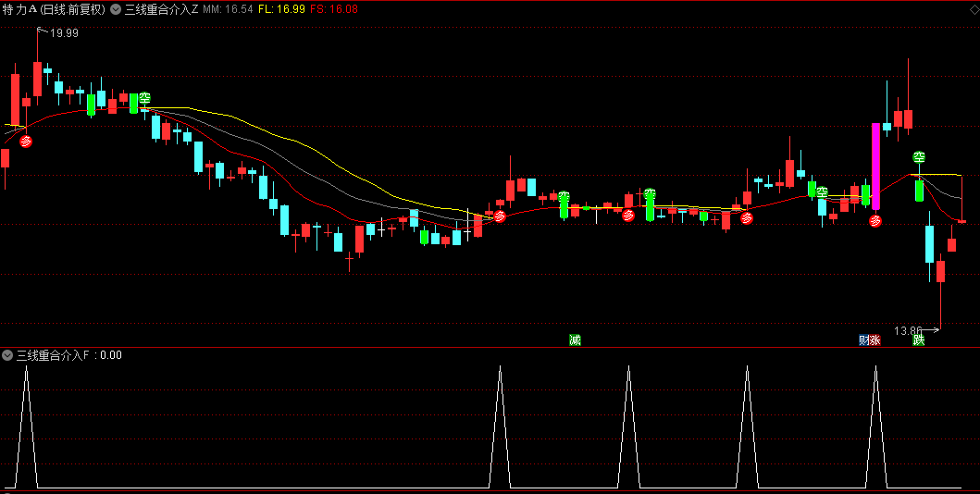Open the dropdown chevron beside 特力A title

(116, 9)
